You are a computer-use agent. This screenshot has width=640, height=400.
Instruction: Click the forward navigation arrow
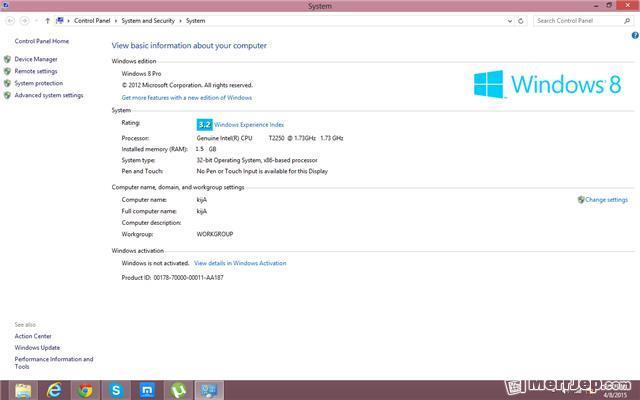pyautogui.click(x=24, y=20)
